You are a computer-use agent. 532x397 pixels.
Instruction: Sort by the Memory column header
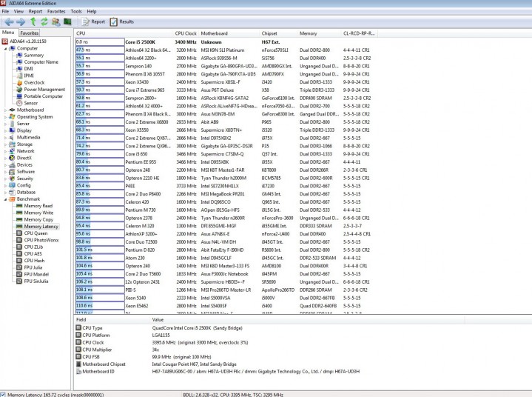(x=319, y=33)
